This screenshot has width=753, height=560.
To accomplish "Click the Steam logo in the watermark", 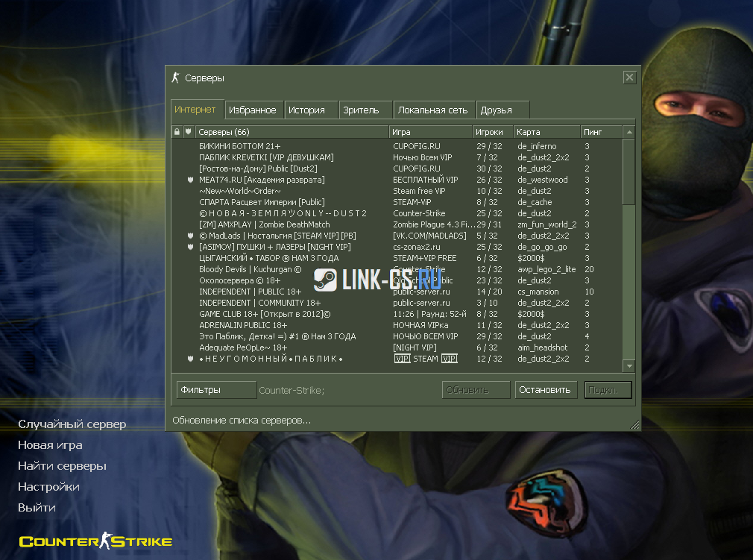I will click(324, 280).
